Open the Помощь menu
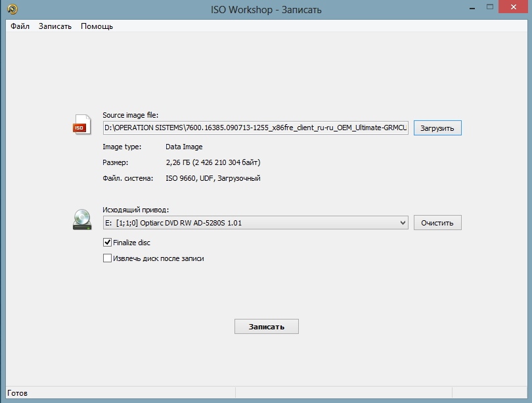The width and height of the screenshot is (532, 403). (x=97, y=26)
